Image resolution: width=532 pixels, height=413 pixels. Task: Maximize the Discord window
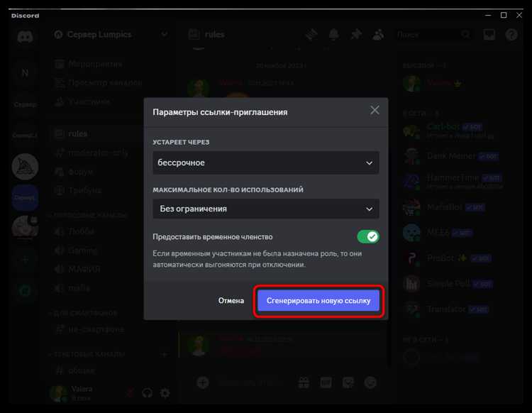504,16
